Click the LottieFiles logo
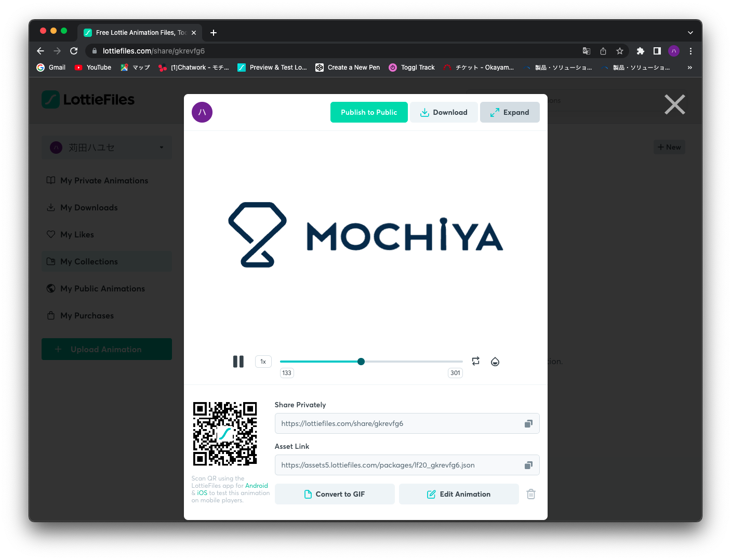This screenshot has height=560, width=731. (88, 99)
